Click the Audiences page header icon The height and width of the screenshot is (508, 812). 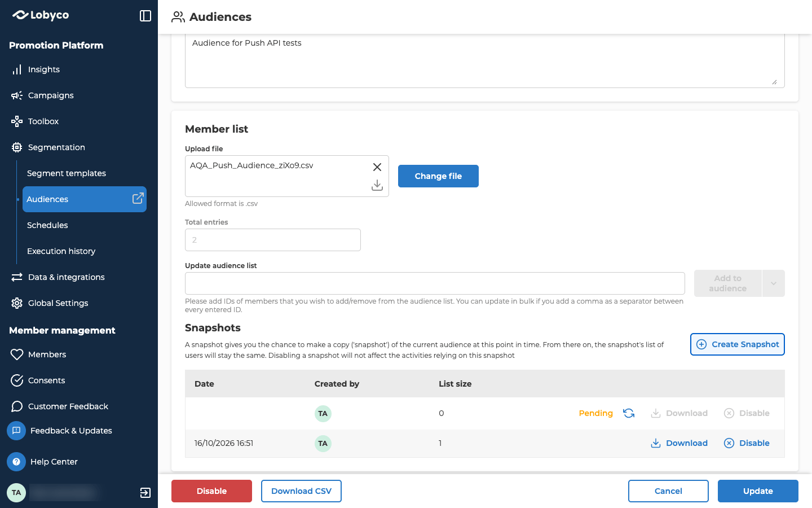pos(178,17)
